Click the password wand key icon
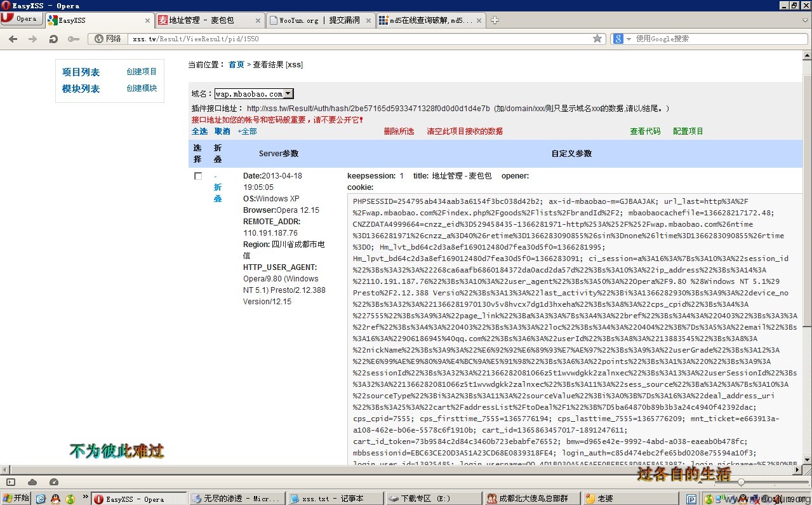 pyautogui.click(x=74, y=39)
